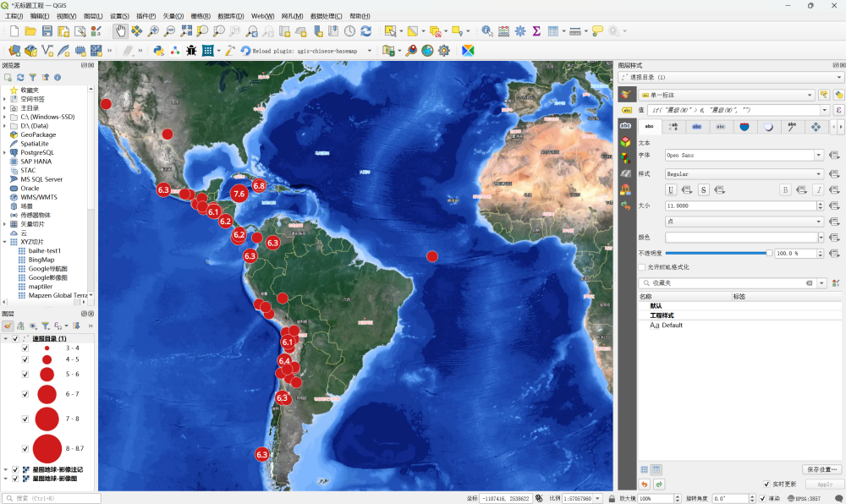This screenshot has height=504, width=846.
Task: Open the expression editor epsilon button
Action: pos(839,110)
